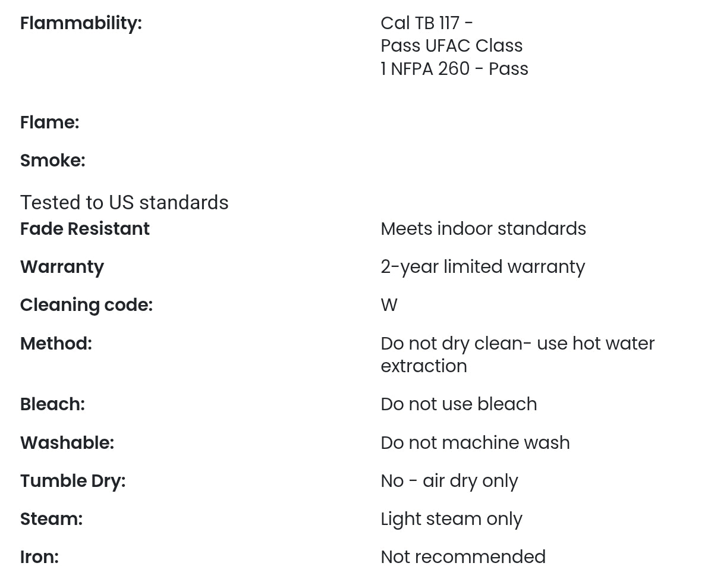Click the 'Meets indoor standards' value
The image size is (708, 588).
(x=483, y=229)
